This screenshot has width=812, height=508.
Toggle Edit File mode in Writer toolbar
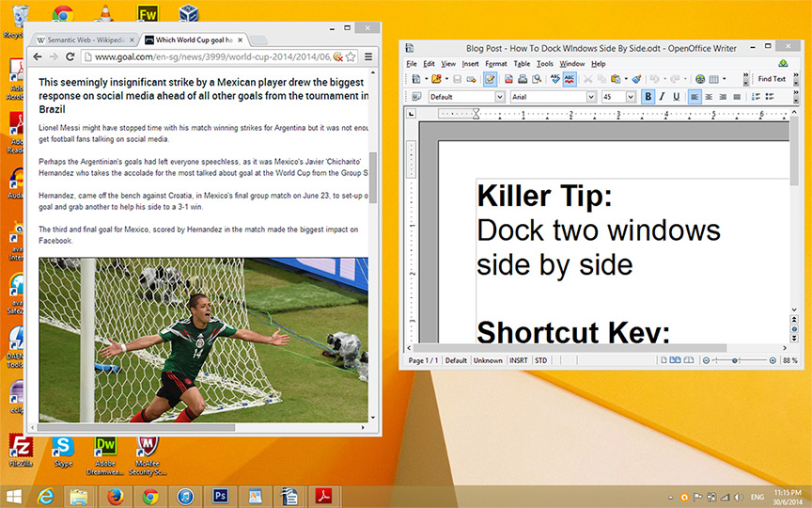click(490, 79)
